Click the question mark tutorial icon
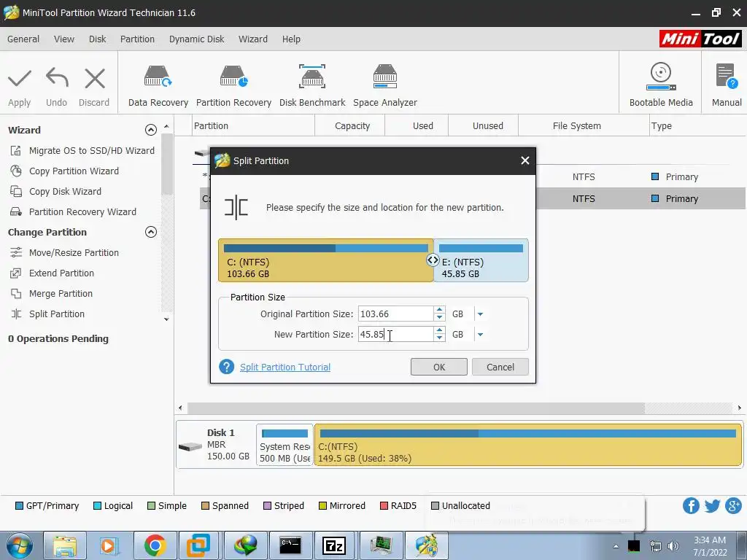The width and height of the screenshot is (747, 560). click(227, 367)
